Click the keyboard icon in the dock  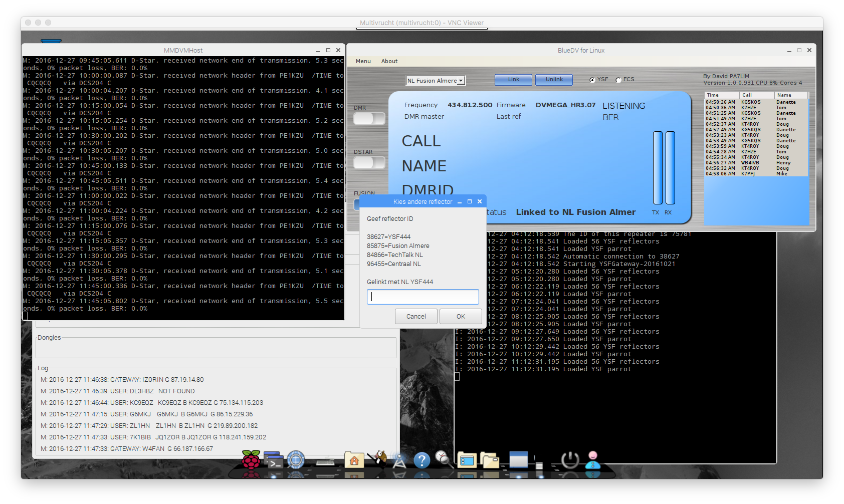click(325, 462)
